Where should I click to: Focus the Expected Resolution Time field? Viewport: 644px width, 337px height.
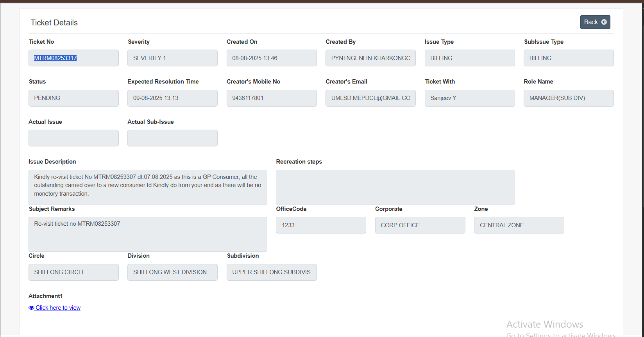tap(172, 98)
